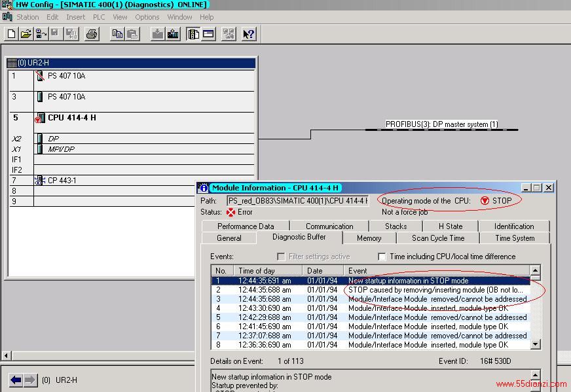Select event 8 logged at 12:36:36:690 am
Screen dimensions: 571x392
371,345
